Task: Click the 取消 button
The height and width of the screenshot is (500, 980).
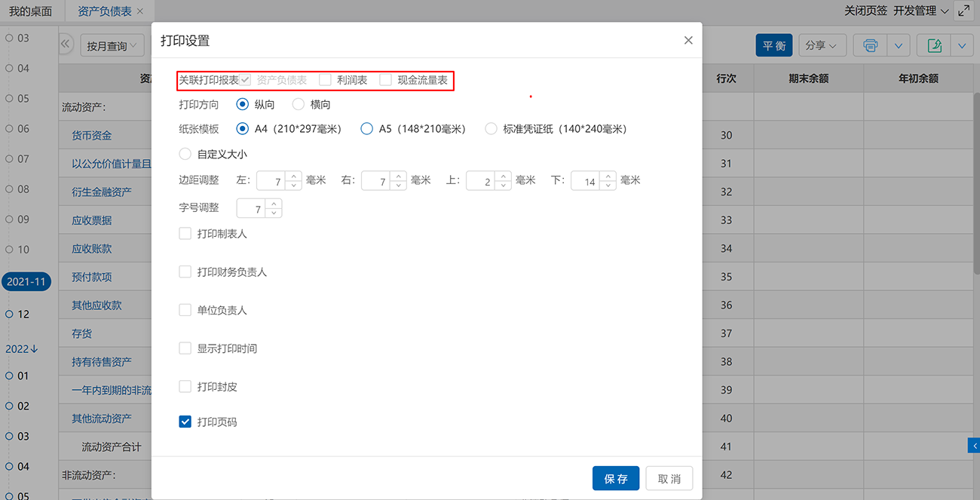Action: (669, 479)
